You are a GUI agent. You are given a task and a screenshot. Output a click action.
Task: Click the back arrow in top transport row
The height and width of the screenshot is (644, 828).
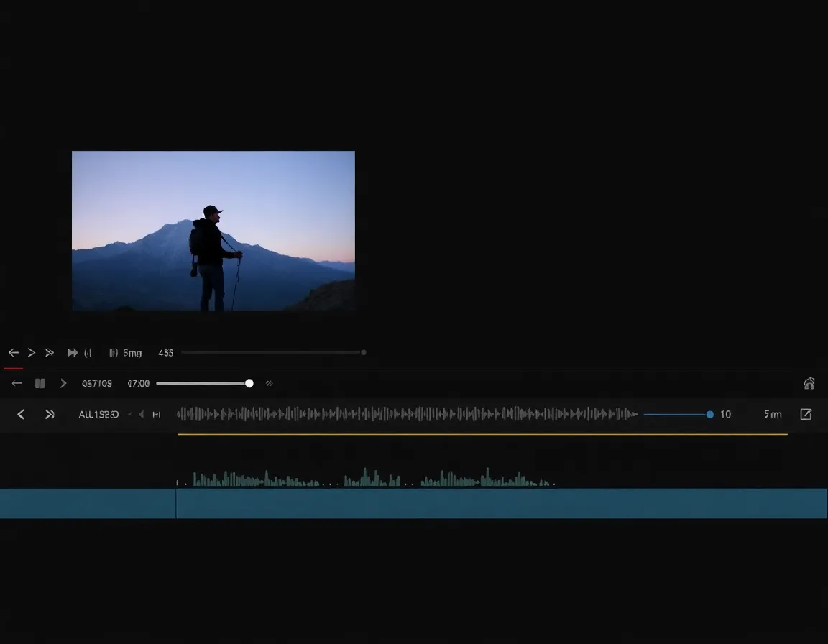13,353
